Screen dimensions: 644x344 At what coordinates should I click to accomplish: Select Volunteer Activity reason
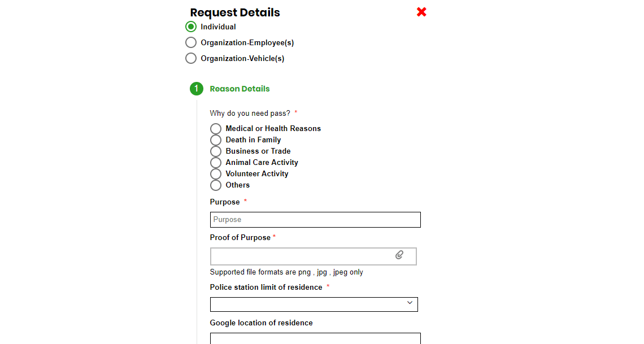pyautogui.click(x=216, y=174)
